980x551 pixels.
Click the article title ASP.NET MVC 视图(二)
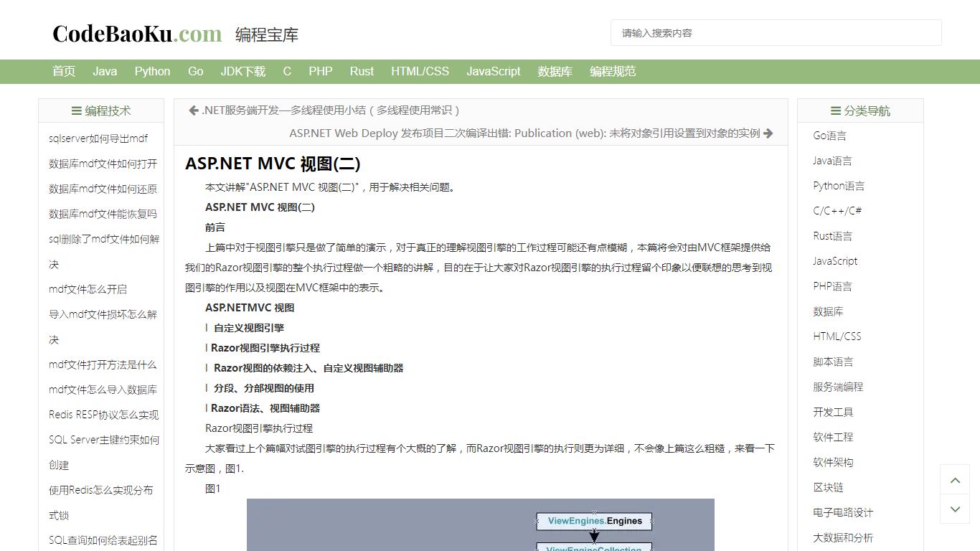[x=273, y=164]
